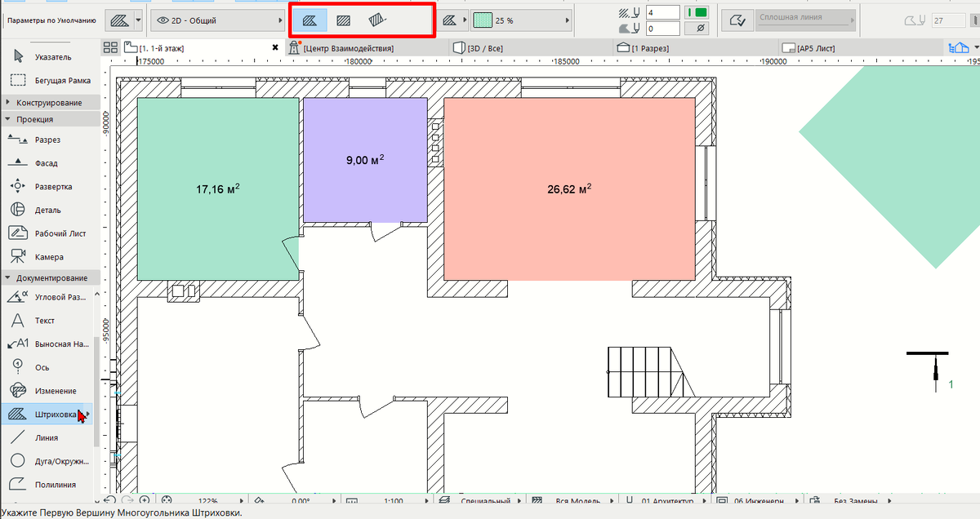980x519 pixels.
Task: Click the pan/fit icon next to zoom percentage
Action: (x=167, y=500)
